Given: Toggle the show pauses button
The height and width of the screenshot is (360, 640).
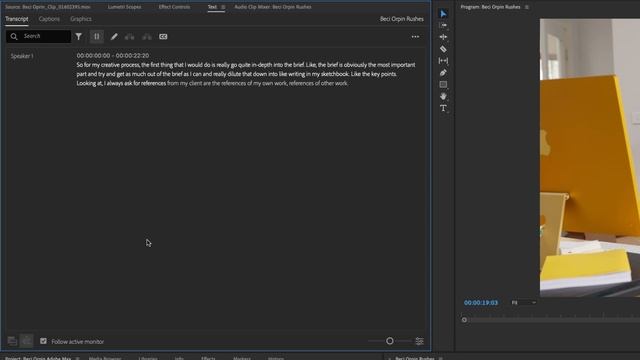Looking at the screenshot, I should (97, 37).
